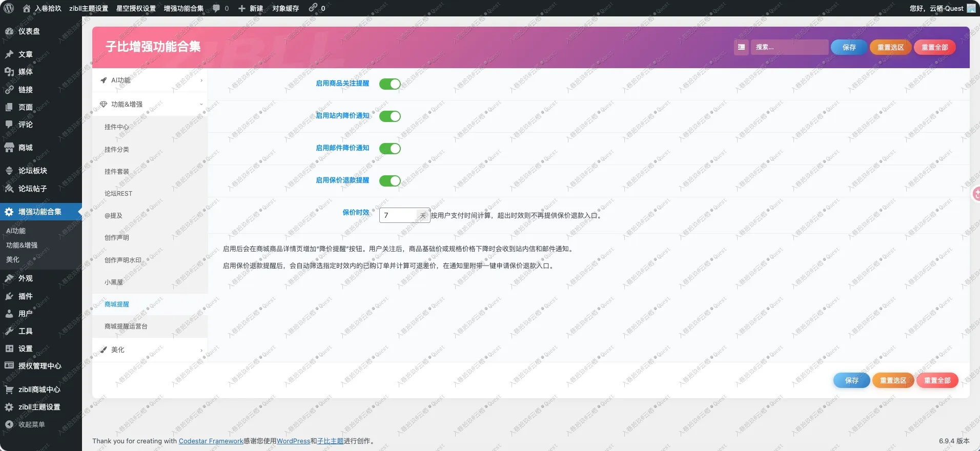Click the 媒体 media icon
Viewport: 980px width, 451px height.
coord(9,72)
